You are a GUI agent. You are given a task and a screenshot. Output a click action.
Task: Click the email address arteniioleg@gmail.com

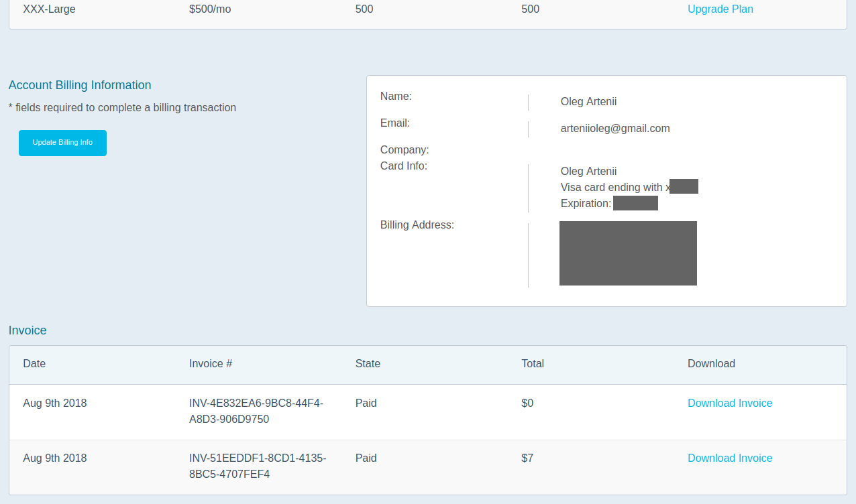click(614, 128)
